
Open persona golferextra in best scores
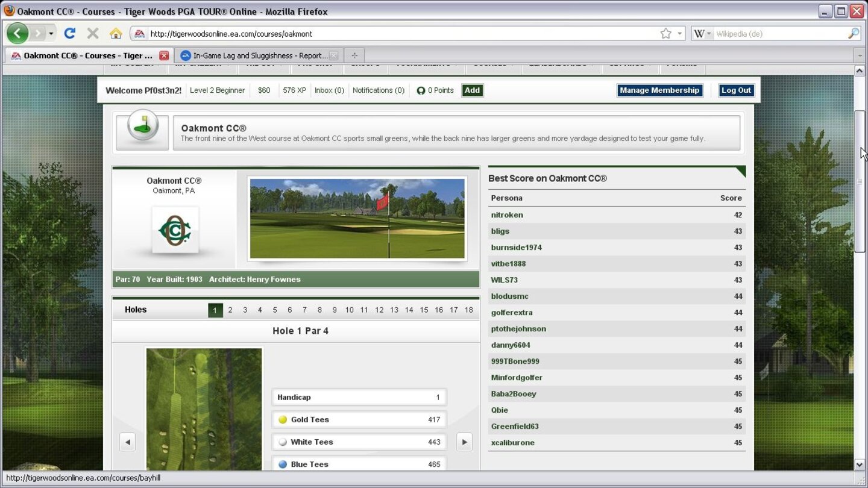[x=512, y=313]
